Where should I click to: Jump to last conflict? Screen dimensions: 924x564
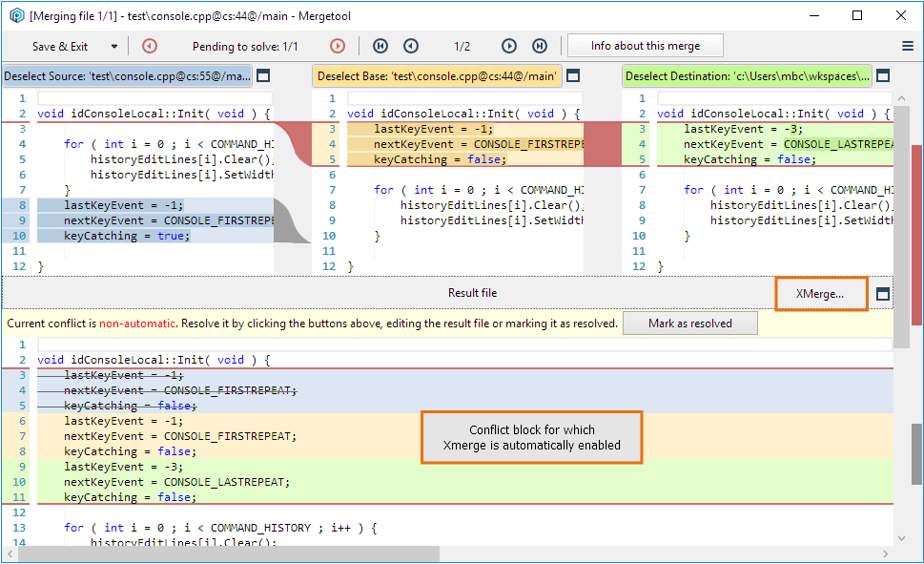pos(540,46)
